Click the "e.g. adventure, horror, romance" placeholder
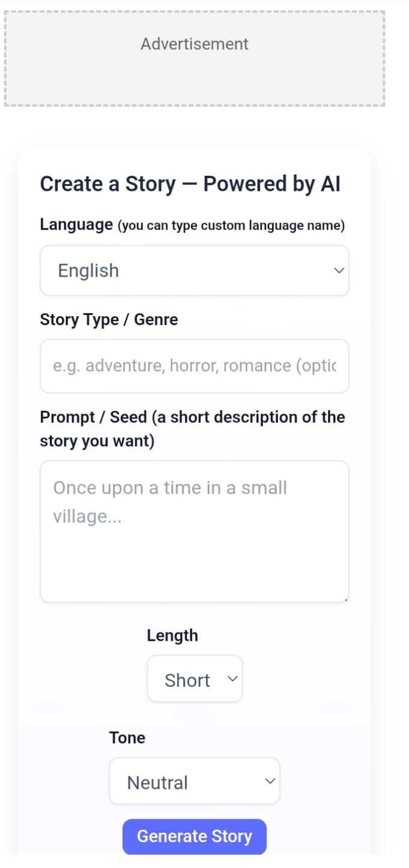This screenshot has height=868, width=409. 194,366
